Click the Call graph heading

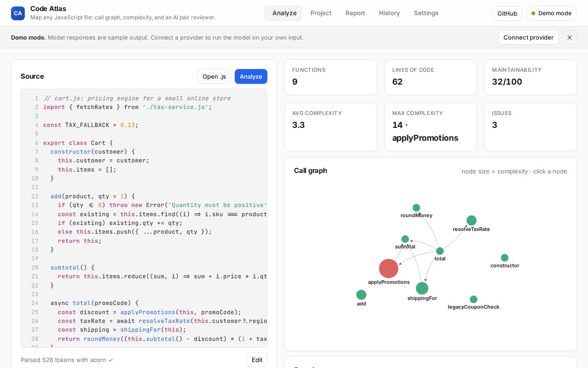[x=311, y=171]
